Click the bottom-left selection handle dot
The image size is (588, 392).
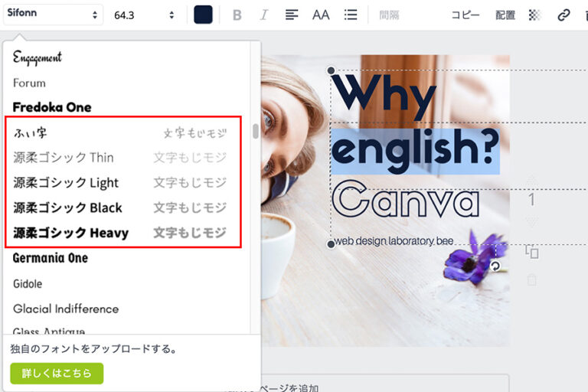(x=331, y=244)
